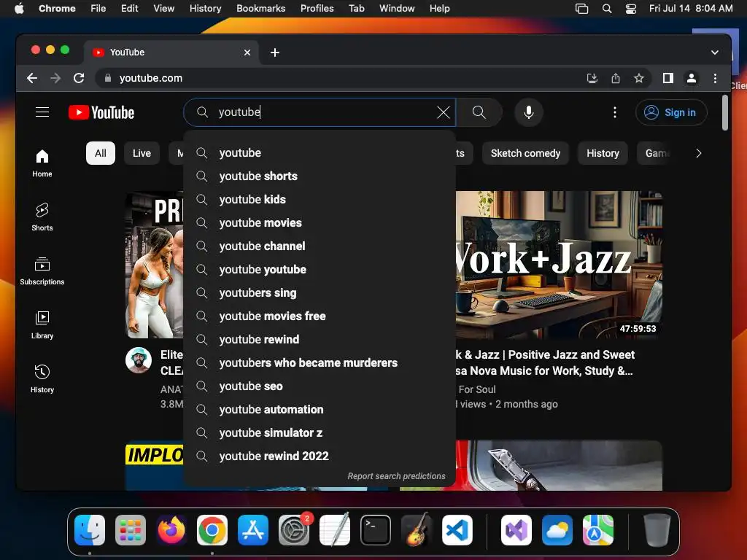Select the 'youtube' suggestion

coord(320,153)
